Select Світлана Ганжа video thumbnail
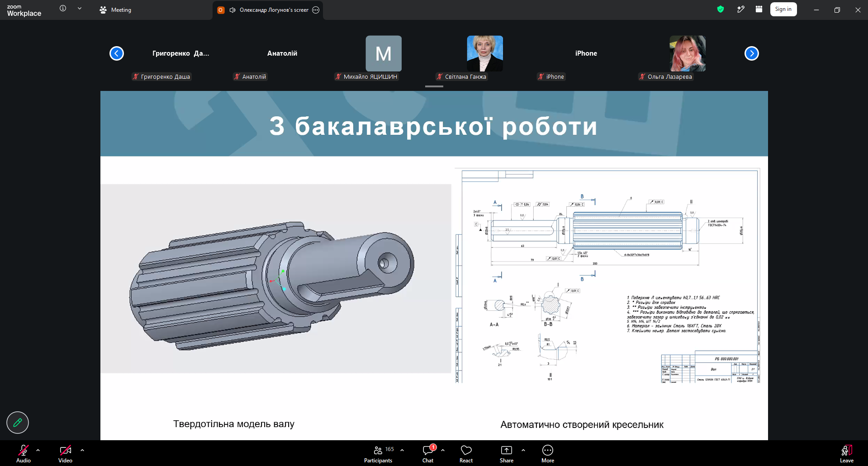 tap(485, 53)
